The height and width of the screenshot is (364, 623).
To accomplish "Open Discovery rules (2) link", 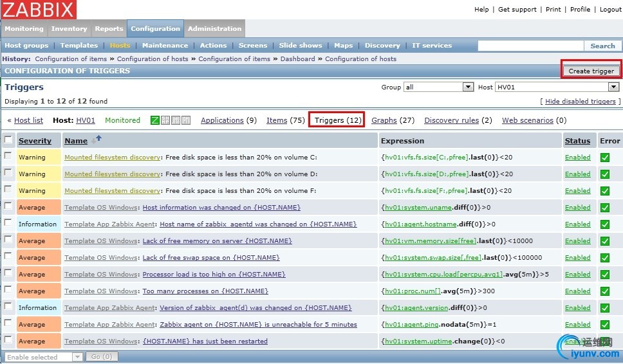I will tap(451, 120).
